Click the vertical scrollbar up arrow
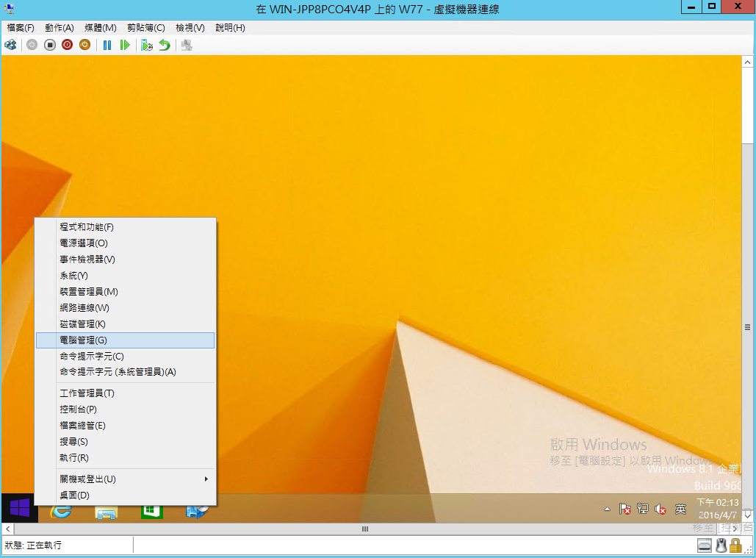 point(747,62)
